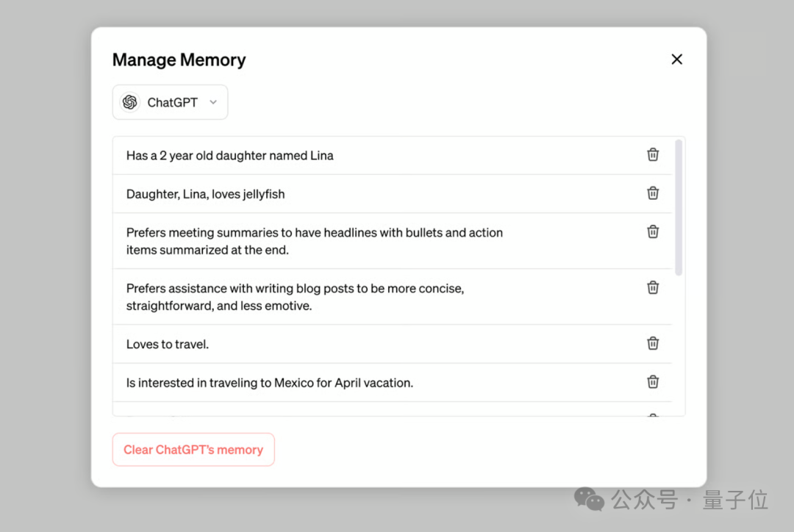Screen dimensions: 794x532
Task: Trash the meeting summaries preference memory
Action: 653,231
